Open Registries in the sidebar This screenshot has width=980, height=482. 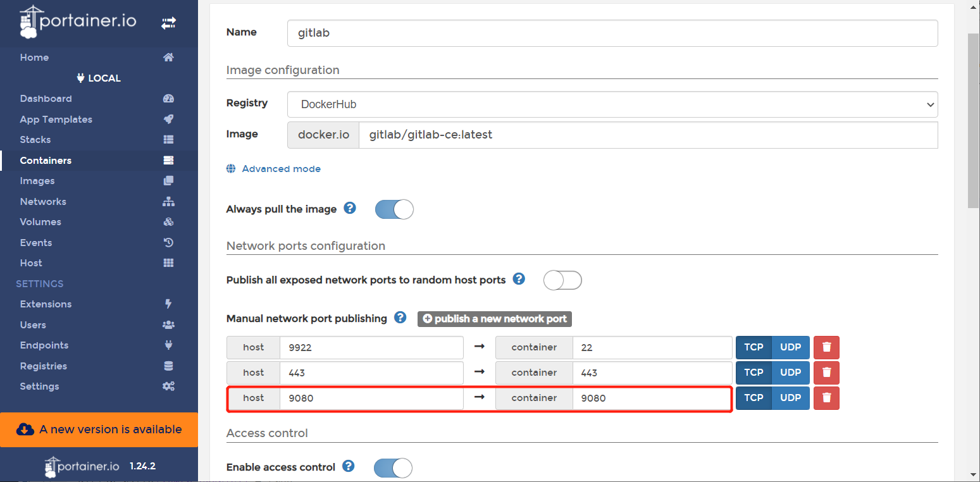coord(43,366)
